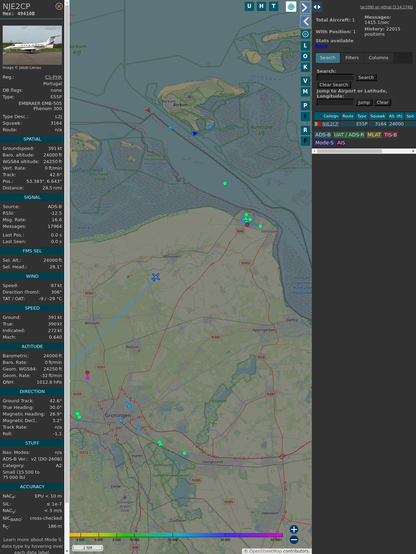Viewport: 416px width, 554px height.
Task: Click the T map toggle button
Action: tap(273, 6)
